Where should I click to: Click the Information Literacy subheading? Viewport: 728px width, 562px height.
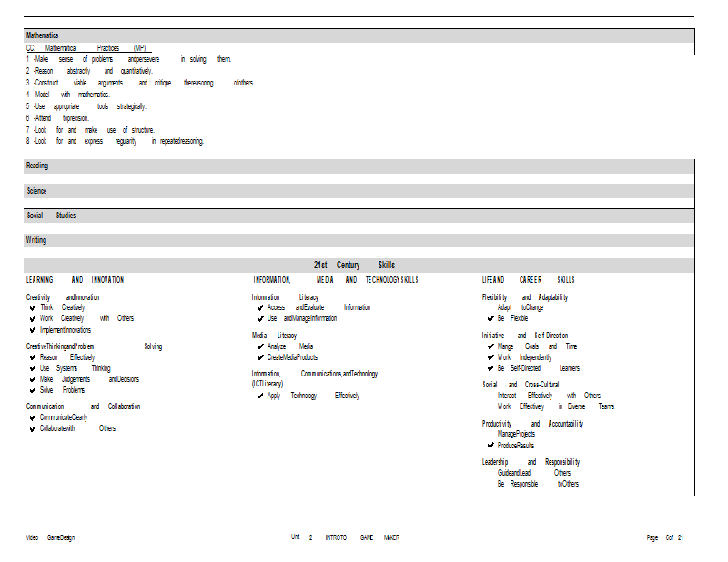click(x=285, y=297)
